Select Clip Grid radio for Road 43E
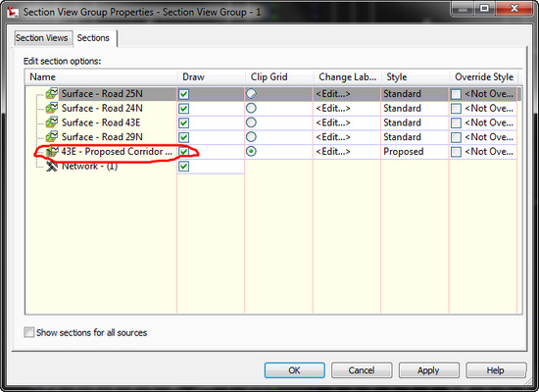Viewport: 539px width, 392px height. tap(251, 122)
